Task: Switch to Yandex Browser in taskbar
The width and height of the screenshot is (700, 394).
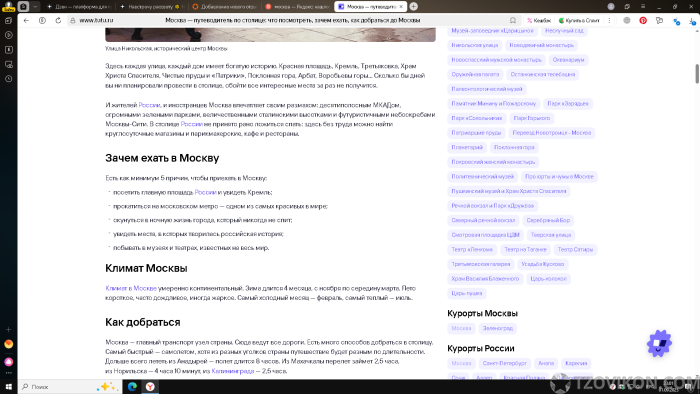Action: point(150,386)
